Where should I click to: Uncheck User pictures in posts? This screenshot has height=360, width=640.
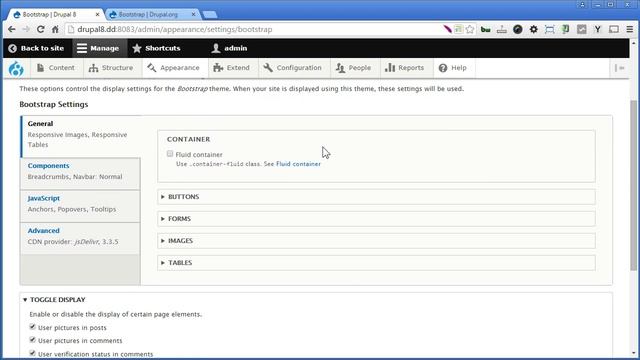32,327
